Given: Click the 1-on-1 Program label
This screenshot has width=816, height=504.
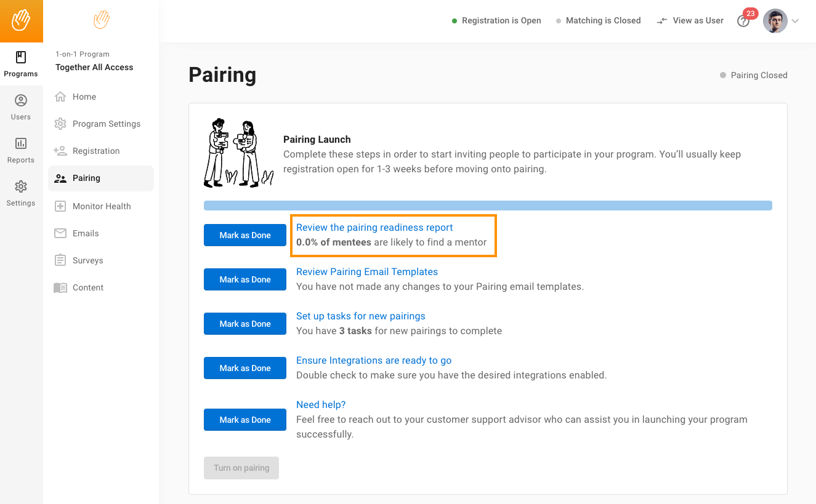Looking at the screenshot, I should (83, 54).
